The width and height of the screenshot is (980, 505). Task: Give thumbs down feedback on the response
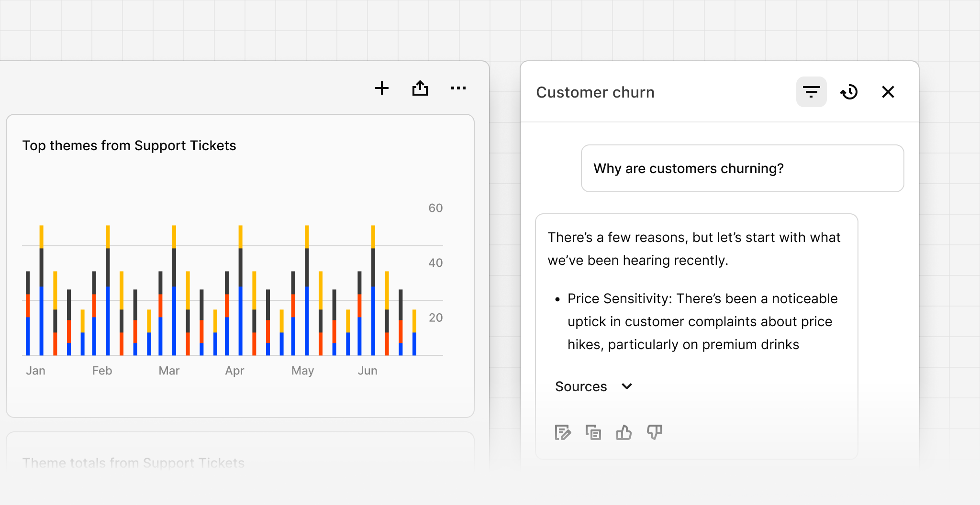click(x=655, y=432)
